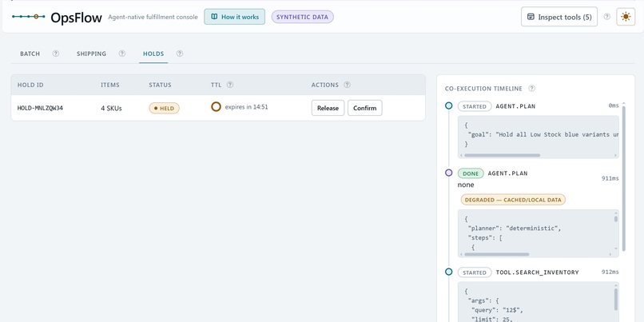Click help icon beside HOLDS tab
The width and height of the screenshot is (644, 322).
click(x=180, y=54)
